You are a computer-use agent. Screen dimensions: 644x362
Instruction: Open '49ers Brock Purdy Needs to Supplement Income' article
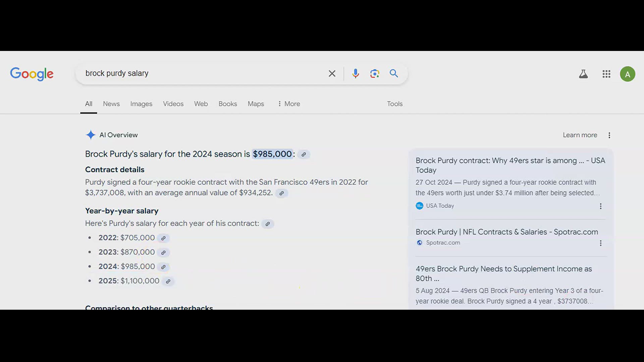click(x=503, y=274)
